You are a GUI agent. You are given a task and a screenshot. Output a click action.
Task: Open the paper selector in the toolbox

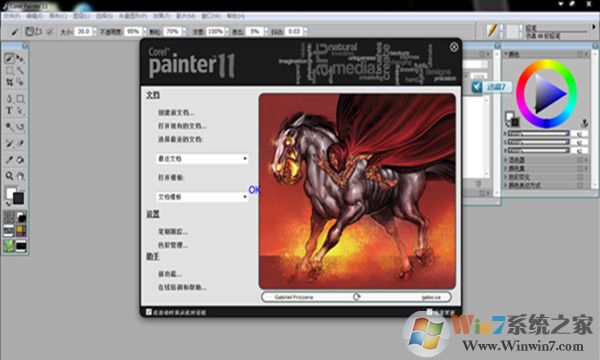pos(9,217)
